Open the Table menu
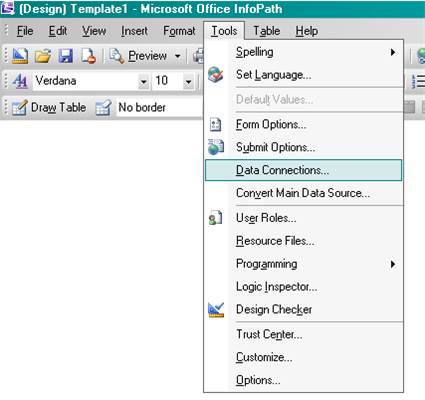This screenshot has width=425, height=400. pyautogui.click(x=267, y=31)
